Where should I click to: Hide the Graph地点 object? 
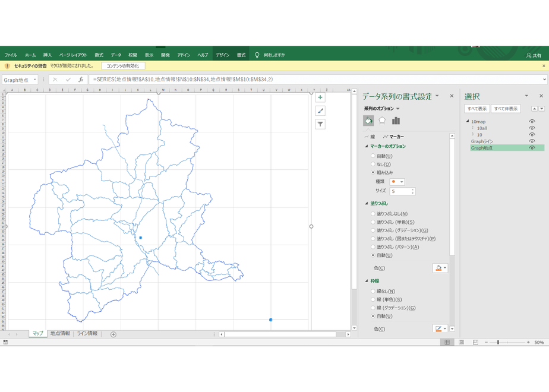532,148
